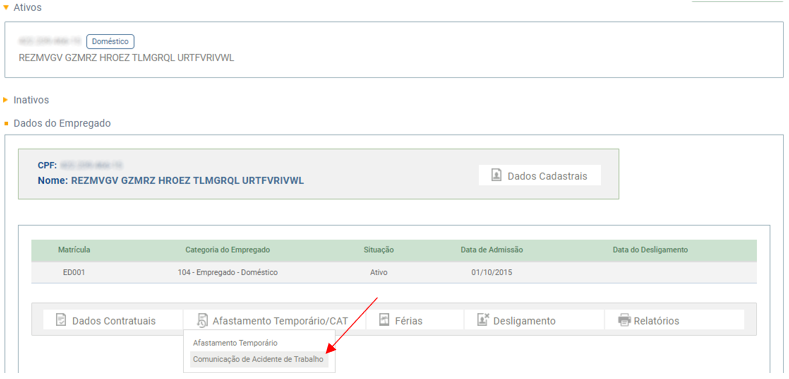The image size is (789, 379).
Task: Click the Desligamento person-remove icon
Action: coord(483,320)
